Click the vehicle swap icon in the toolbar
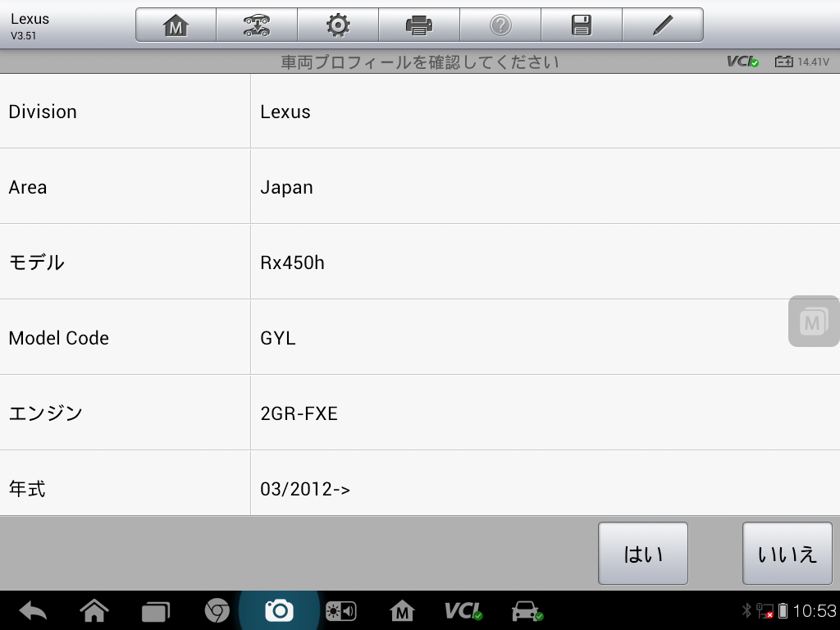This screenshot has height=630, width=840. (x=257, y=25)
